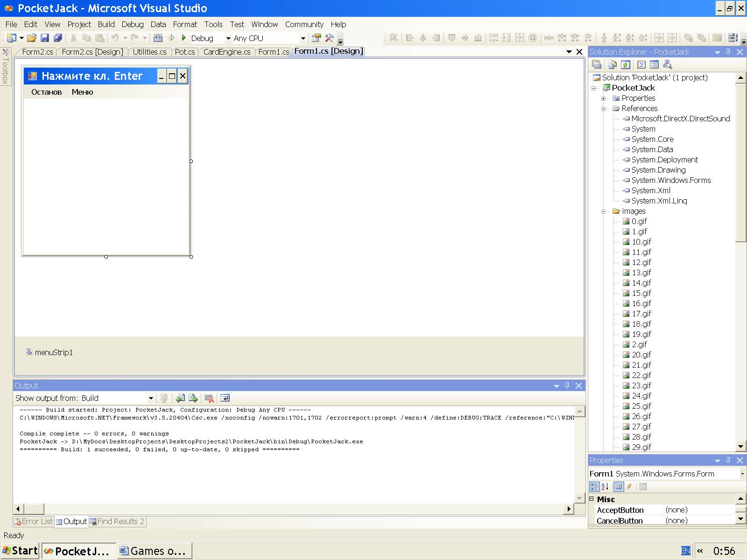Click Refresh icon in Solution Explorer

coord(626,65)
